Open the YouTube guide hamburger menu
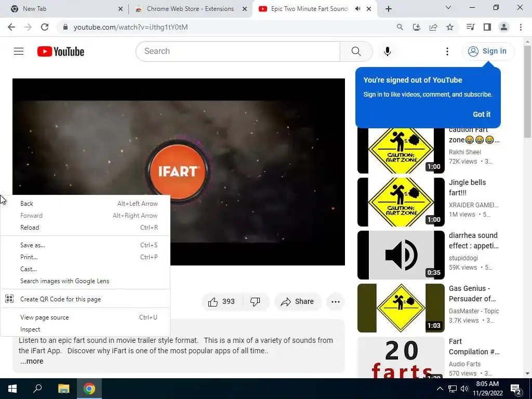Image resolution: width=532 pixels, height=399 pixels. pos(19,51)
